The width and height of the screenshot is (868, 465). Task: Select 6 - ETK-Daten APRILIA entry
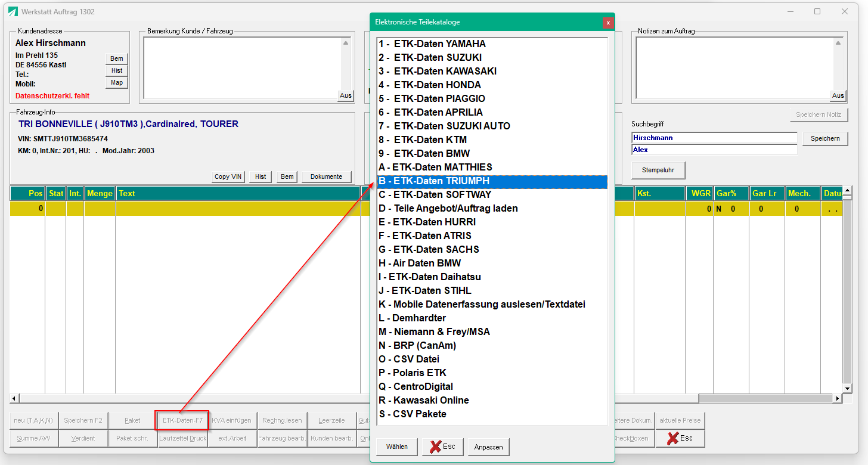click(492, 113)
